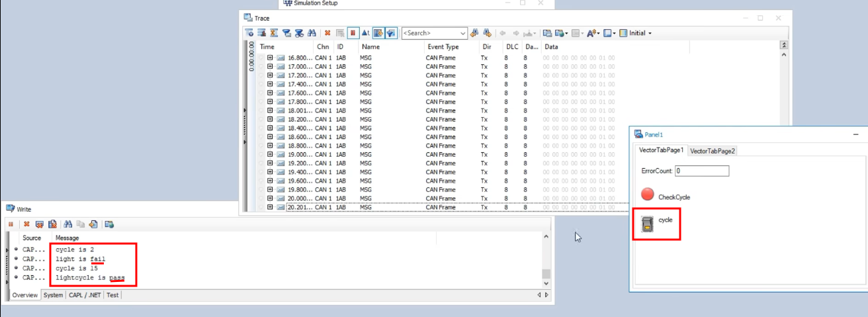The width and height of the screenshot is (868, 317).
Task: Select the message 'light is fail'
Action: click(x=81, y=259)
